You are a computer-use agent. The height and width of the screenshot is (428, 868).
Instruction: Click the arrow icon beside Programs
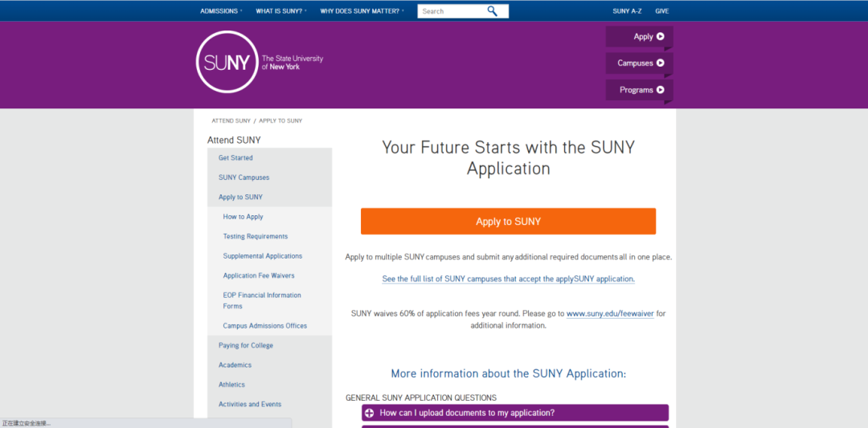click(x=660, y=90)
